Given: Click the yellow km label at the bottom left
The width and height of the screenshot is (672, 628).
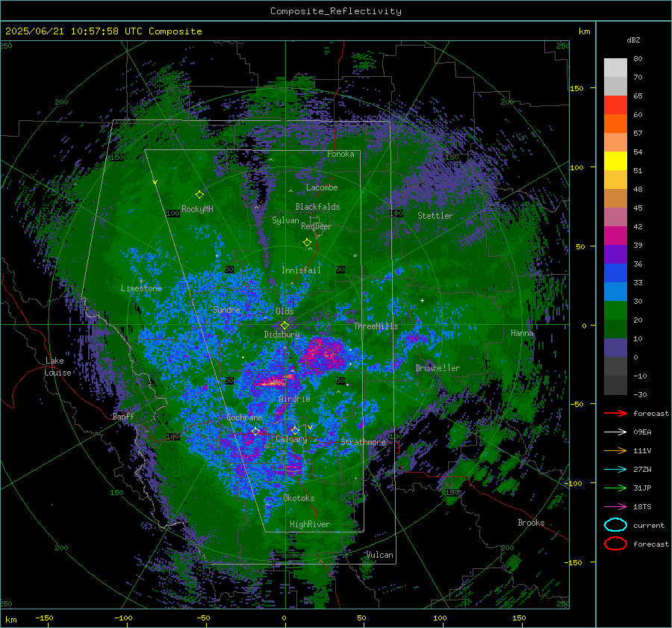Looking at the screenshot, I should (10, 620).
